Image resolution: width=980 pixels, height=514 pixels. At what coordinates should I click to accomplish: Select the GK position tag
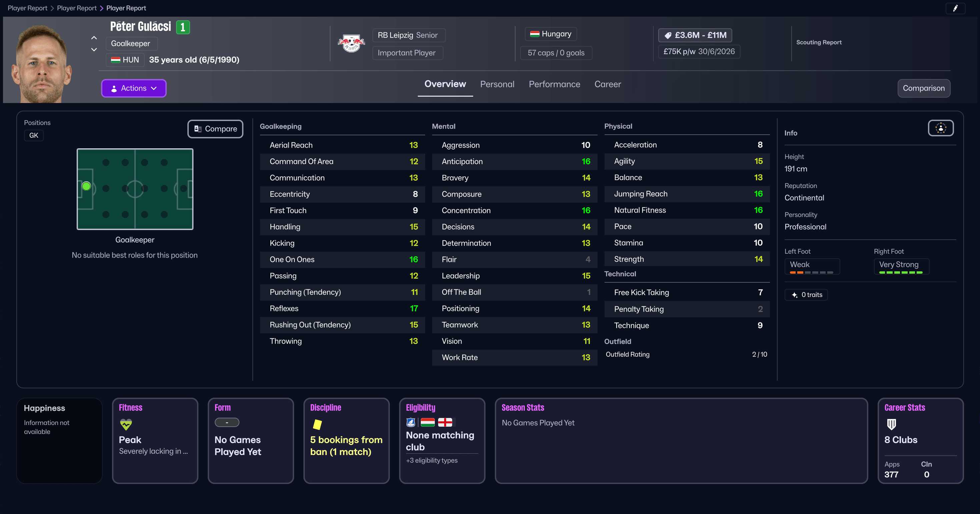coord(33,135)
